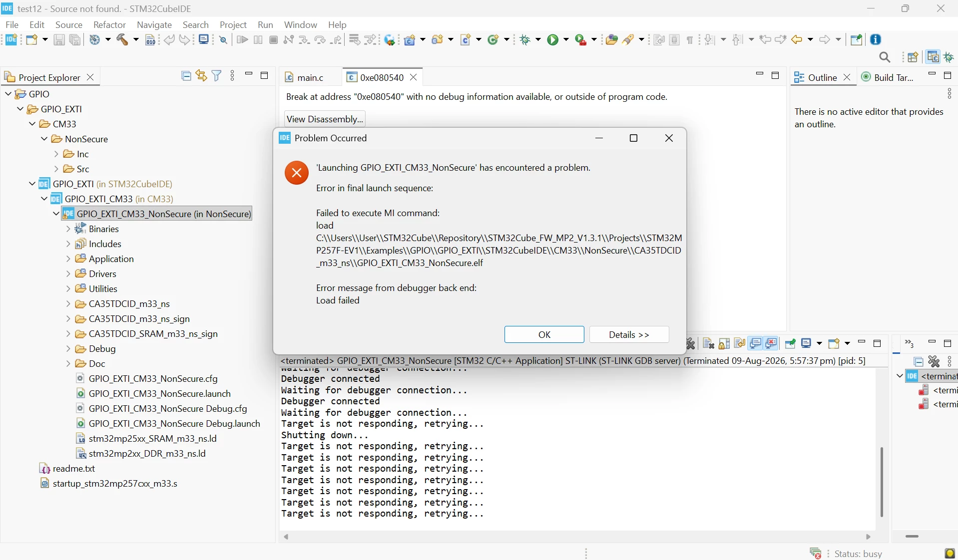Click the Step Over icon
The width and height of the screenshot is (958, 560).
tap(320, 40)
